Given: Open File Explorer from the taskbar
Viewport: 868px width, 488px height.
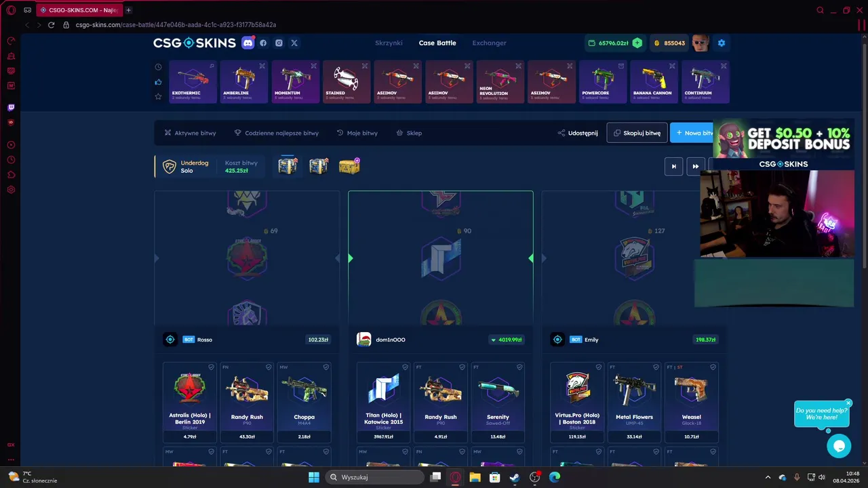Looking at the screenshot, I should pyautogui.click(x=475, y=477).
